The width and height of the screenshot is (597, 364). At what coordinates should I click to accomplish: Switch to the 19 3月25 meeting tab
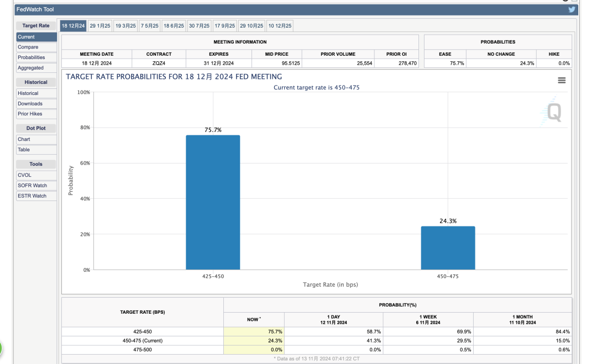(125, 26)
